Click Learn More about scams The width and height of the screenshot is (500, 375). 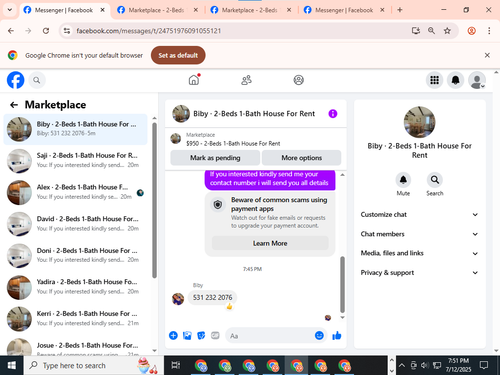[x=270, y=243]
